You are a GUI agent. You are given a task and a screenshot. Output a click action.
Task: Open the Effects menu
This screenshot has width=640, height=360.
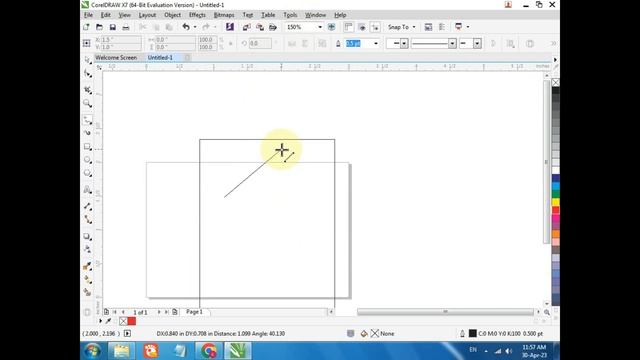pos(197,15)
